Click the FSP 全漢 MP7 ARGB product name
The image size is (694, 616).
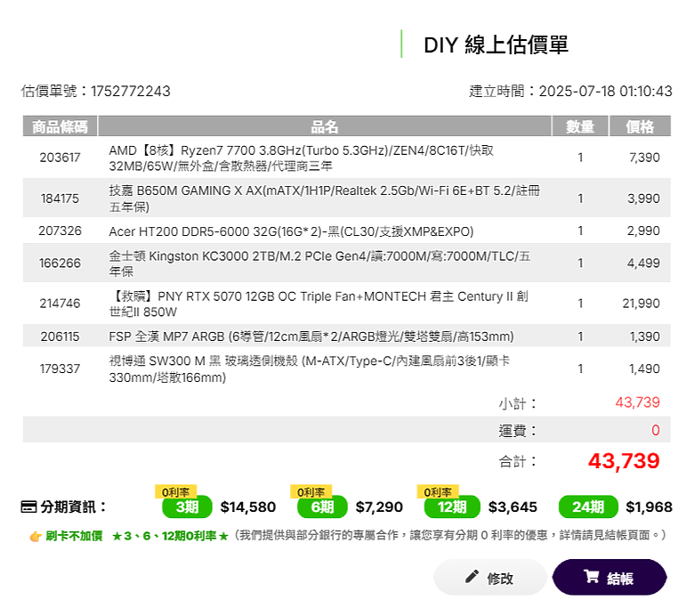pos(311,336)
